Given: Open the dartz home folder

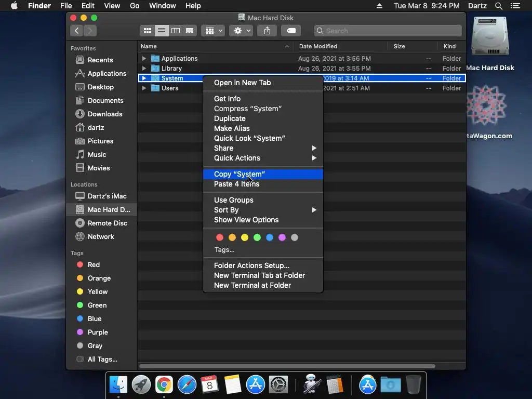Looking at the screenshot, I should (x=96, y=128).
